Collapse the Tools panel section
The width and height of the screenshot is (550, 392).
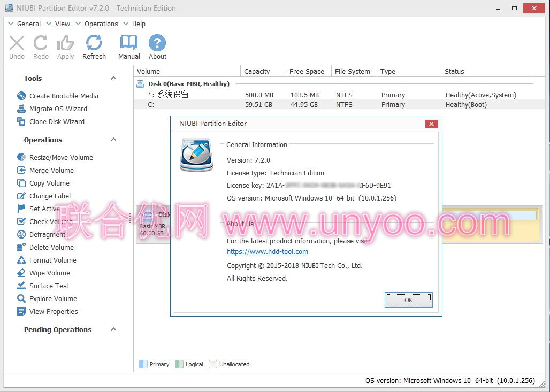(x=113, y=78)
